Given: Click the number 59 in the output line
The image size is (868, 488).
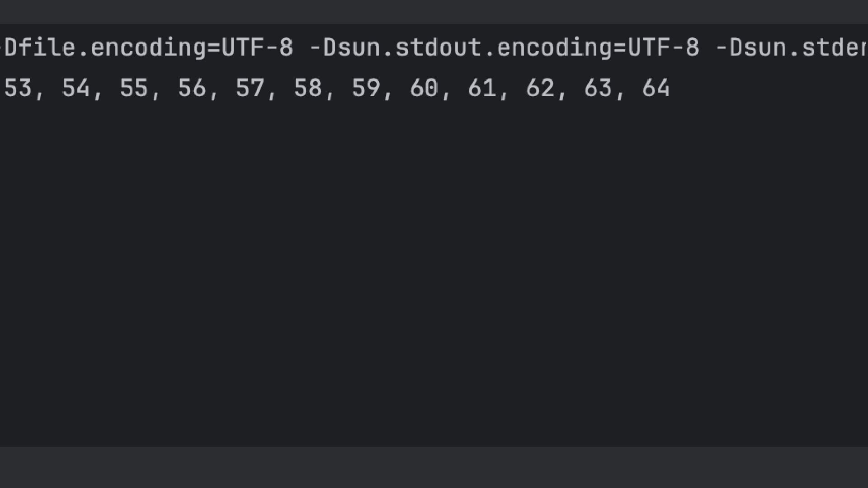Looking at the screenshot, I should tap(366, 88).
